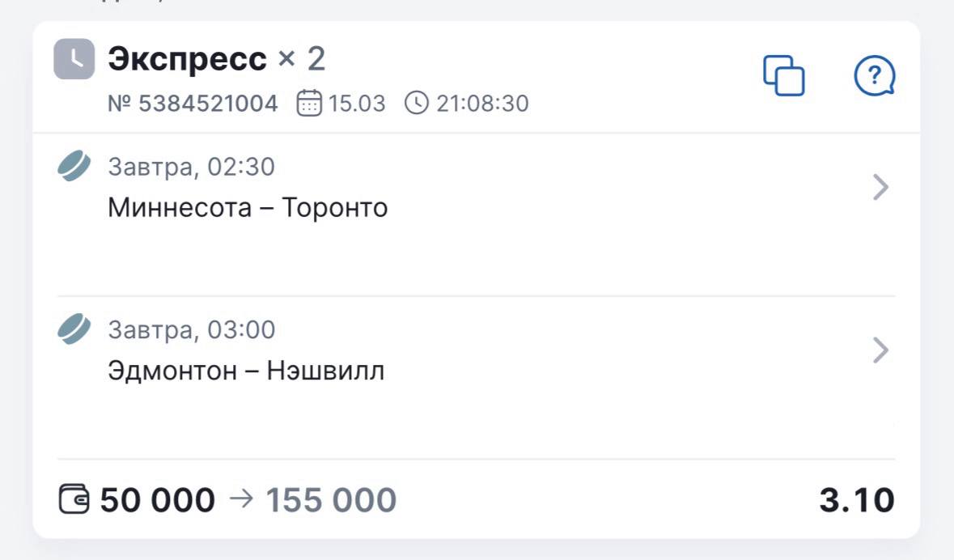Click the small clock icon before 21:08:30

coord(416,104)
